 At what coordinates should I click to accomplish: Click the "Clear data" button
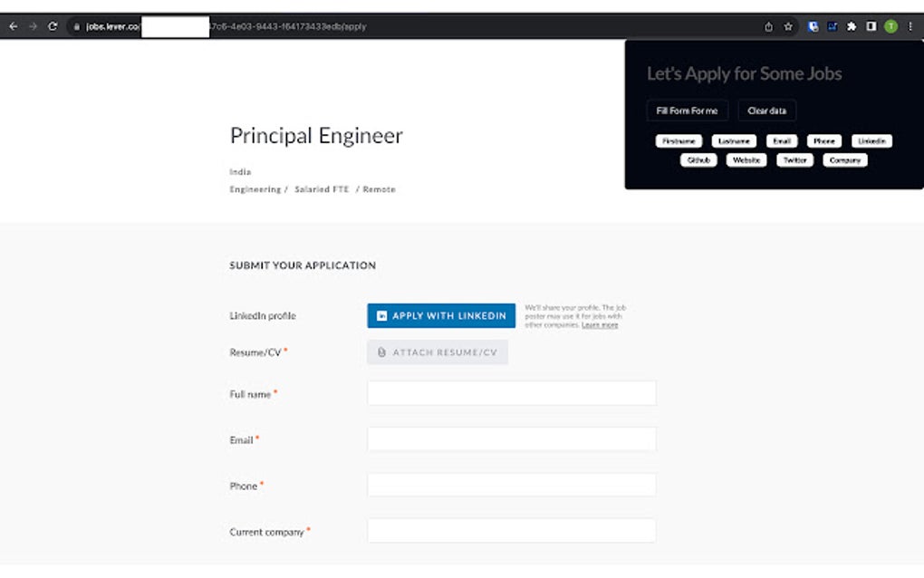tap(766, 110)
